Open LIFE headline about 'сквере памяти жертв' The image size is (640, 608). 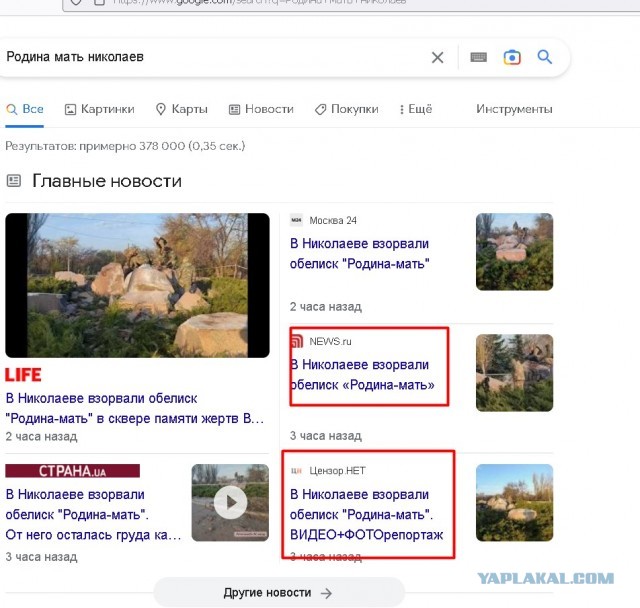coord(135,408)
